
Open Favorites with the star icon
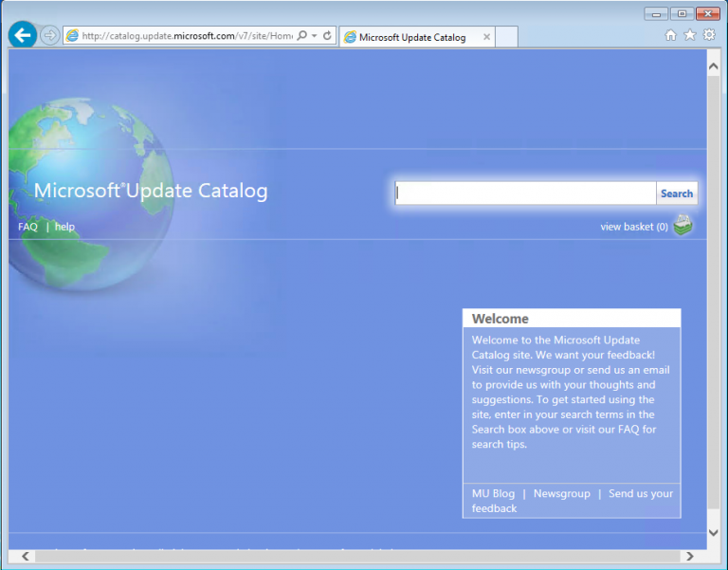pos(690,35)
